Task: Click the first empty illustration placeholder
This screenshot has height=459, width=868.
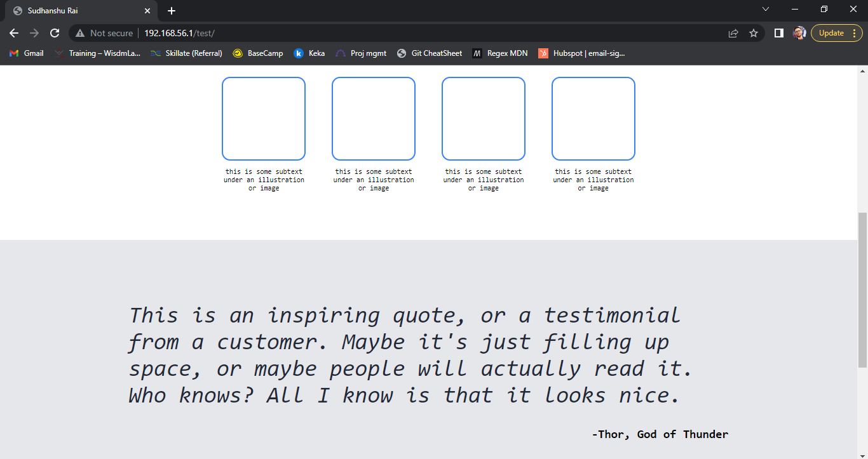Action: tap(263, 118)
